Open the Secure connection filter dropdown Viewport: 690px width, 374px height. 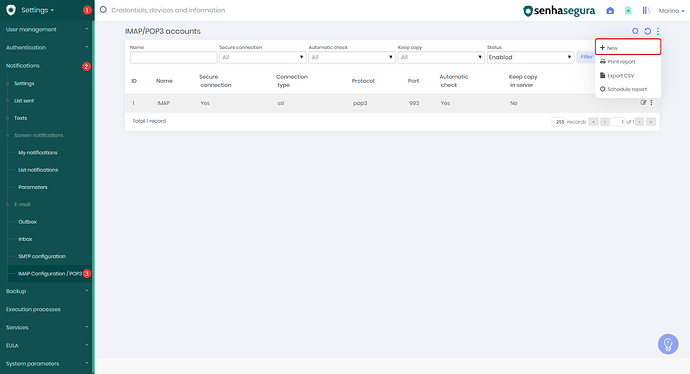coord(263,57)
